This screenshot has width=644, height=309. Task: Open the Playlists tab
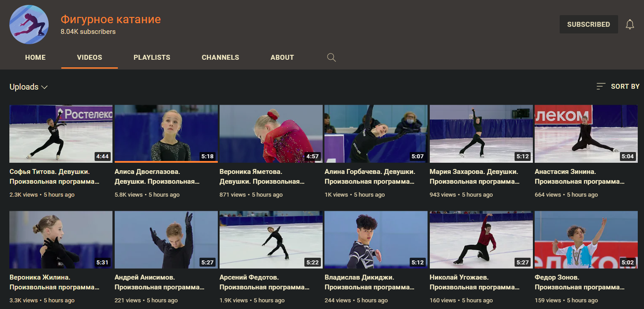pos(152,58)
